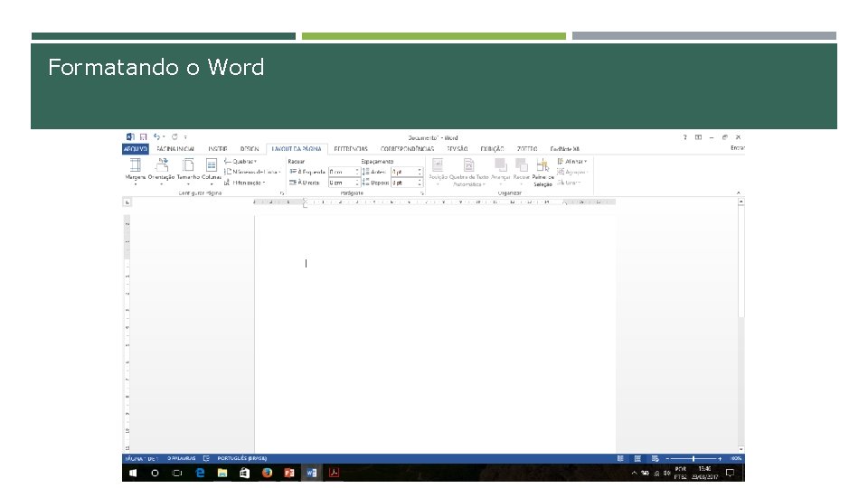Screen dimensions: 868x488
Task: Click PORTUGUÊS (BRASIL) language indicator
Action: tap(242, 459)
